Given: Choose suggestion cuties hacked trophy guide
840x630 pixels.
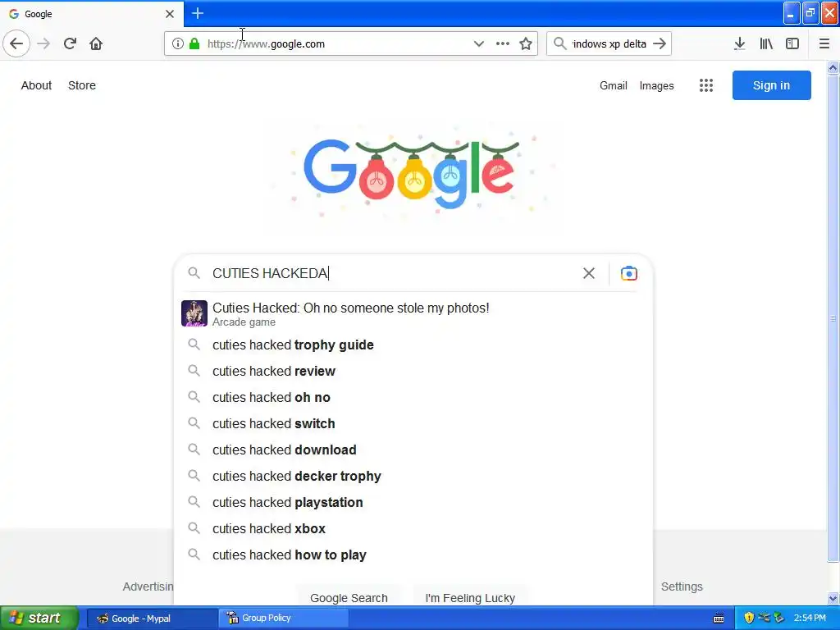Looking at the screenshot, I should click(413, 345).
